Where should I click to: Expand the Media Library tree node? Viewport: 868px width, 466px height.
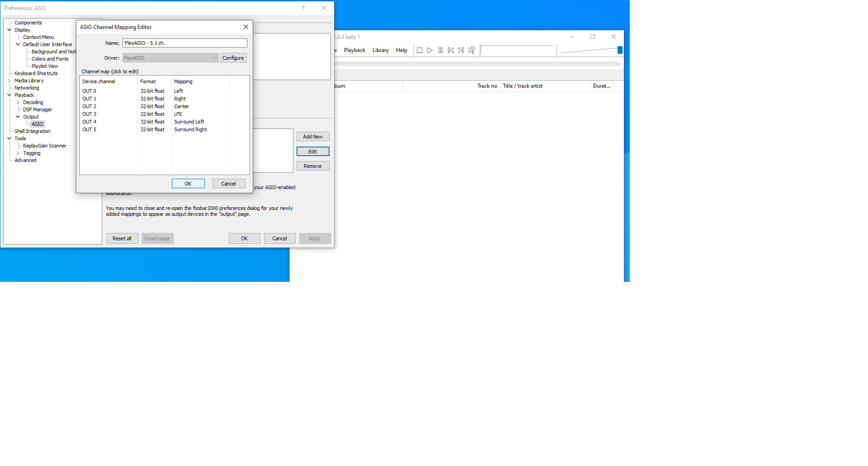(x=10, y=81)
